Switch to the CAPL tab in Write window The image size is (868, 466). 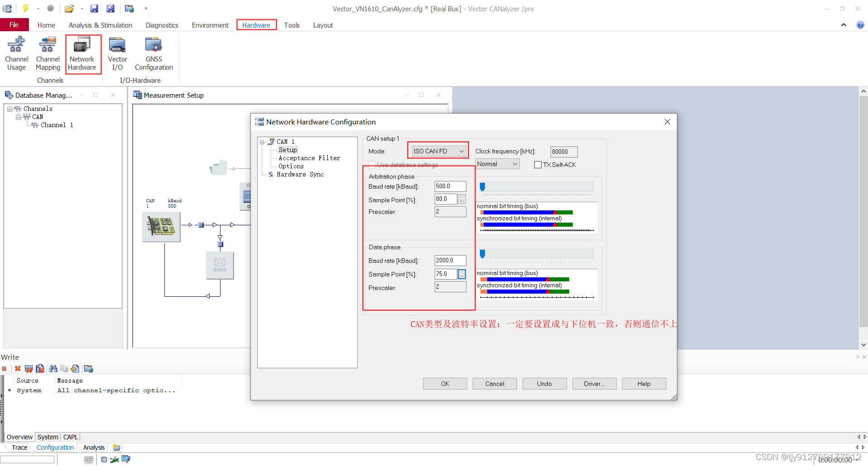(70, 437)
